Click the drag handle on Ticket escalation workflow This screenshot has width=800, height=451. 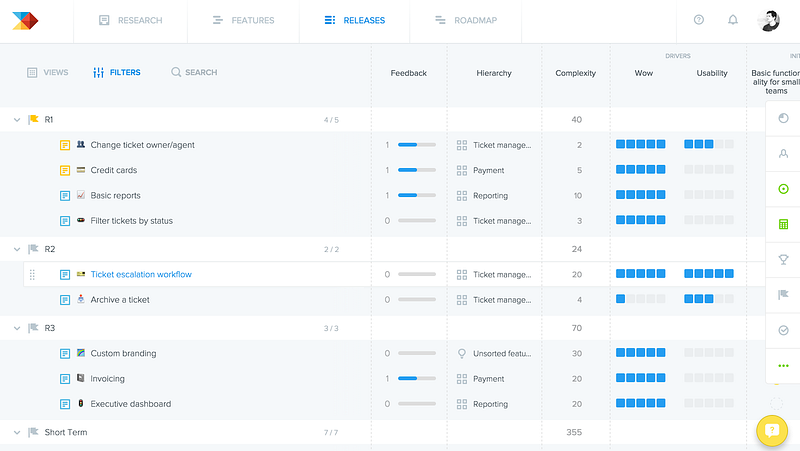tap(32, 275)
